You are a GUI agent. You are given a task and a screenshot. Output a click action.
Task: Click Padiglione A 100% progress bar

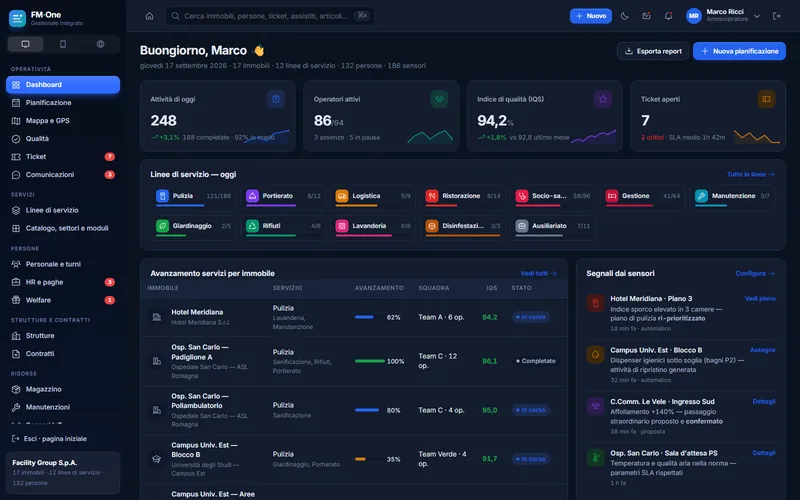[369, 361]
